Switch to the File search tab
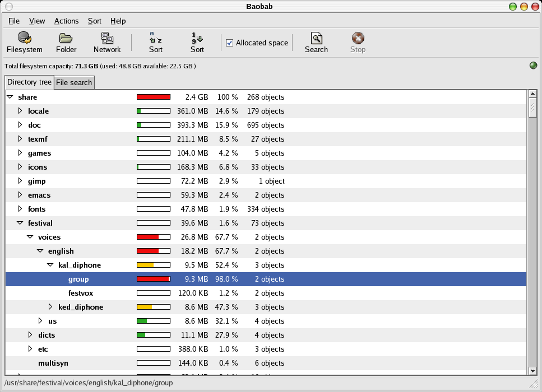The height and width of the screenshot is (392, 542). click(x=74, y=82)
